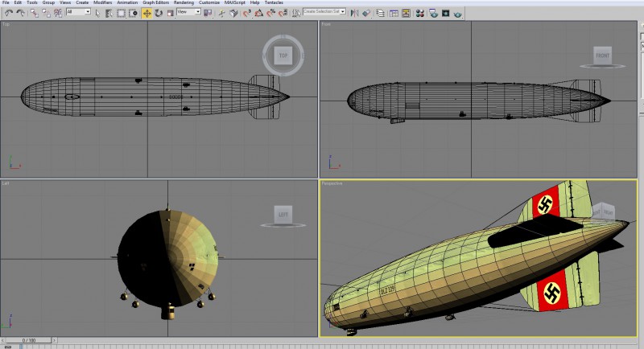Open the Layer Manager
The width and height of the screenshot is (644, 349).
381,13
